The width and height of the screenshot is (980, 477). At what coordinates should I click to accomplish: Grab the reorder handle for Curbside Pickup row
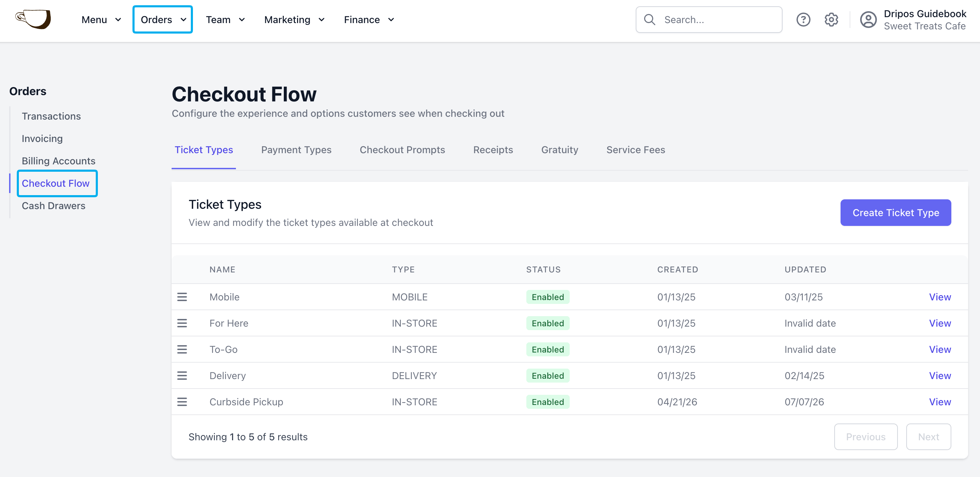click(182, 402)
